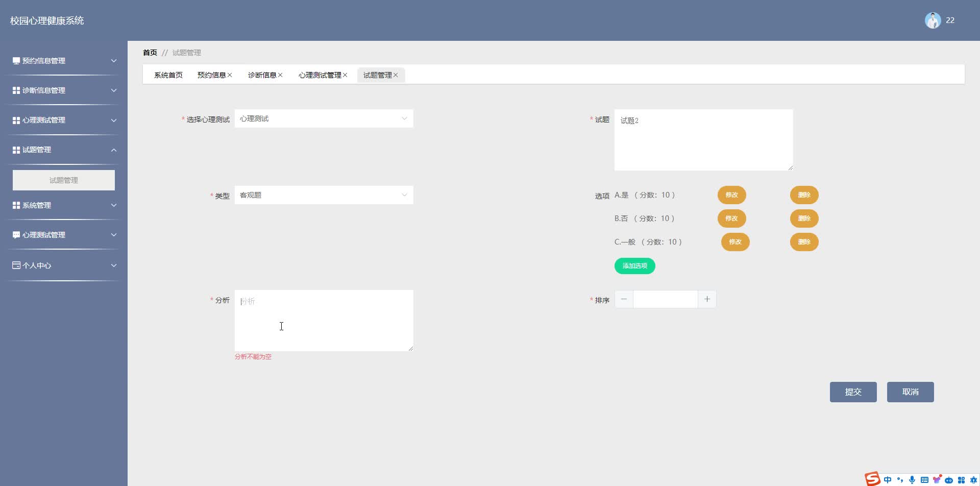Click the option text C.一般 (分数: 10)
Image resolution: width=980 pixels, height=486 pixels.
[x=649, y=242]
